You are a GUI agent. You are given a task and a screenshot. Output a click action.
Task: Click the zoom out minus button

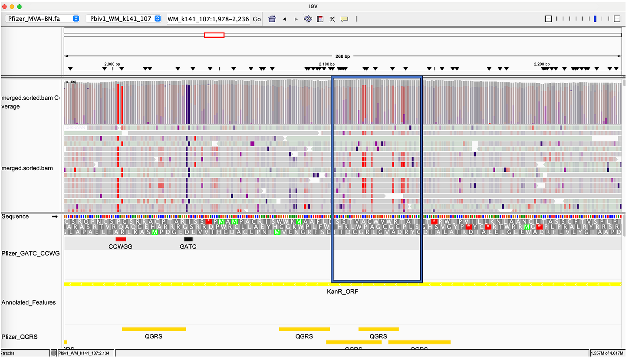[x=548, y=19]
